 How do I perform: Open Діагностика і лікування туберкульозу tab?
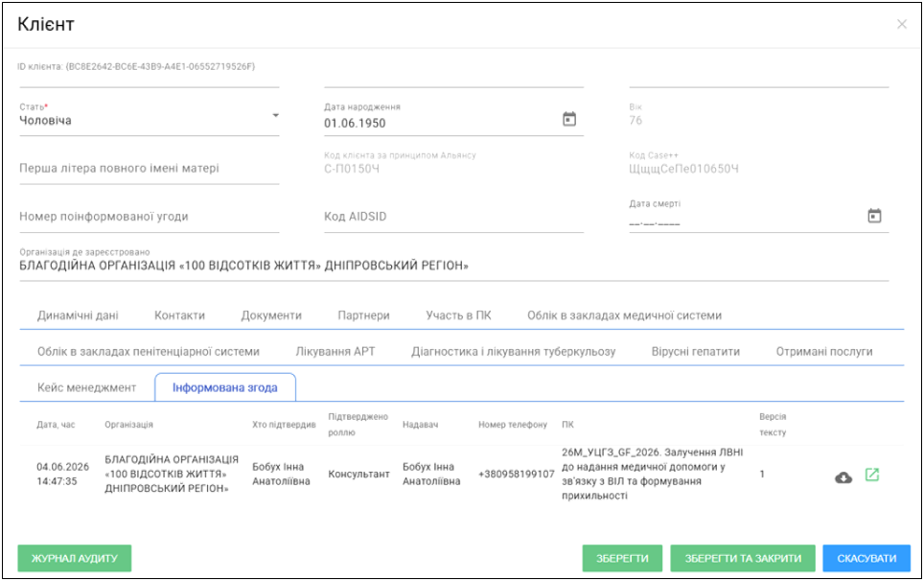click(x=513, y=352)
